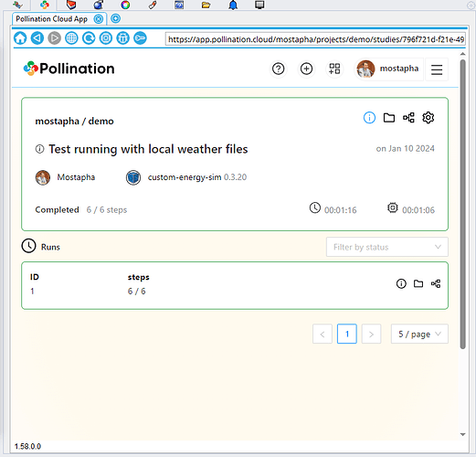
Task: Go back with the left arrow icon
Action: point(37,38)
